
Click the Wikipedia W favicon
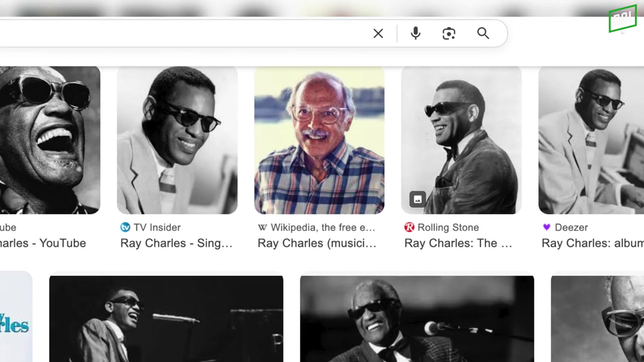click(x=262, y=227)
